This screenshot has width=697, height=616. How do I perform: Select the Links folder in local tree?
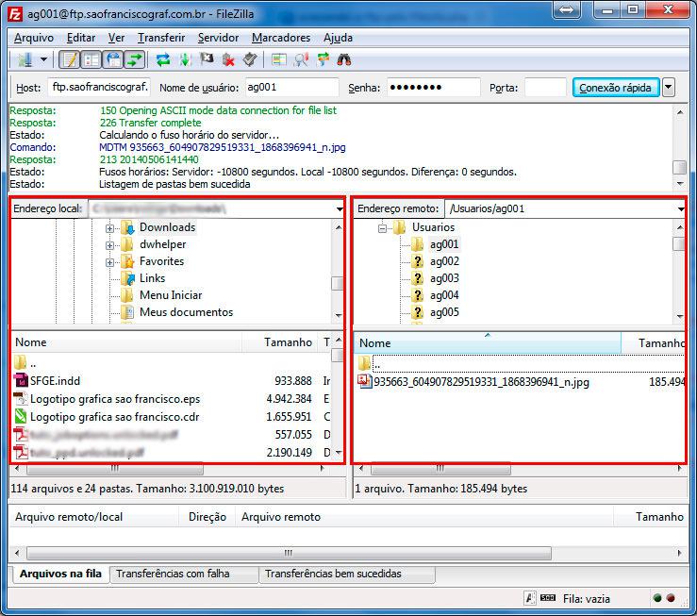[152, 278]
